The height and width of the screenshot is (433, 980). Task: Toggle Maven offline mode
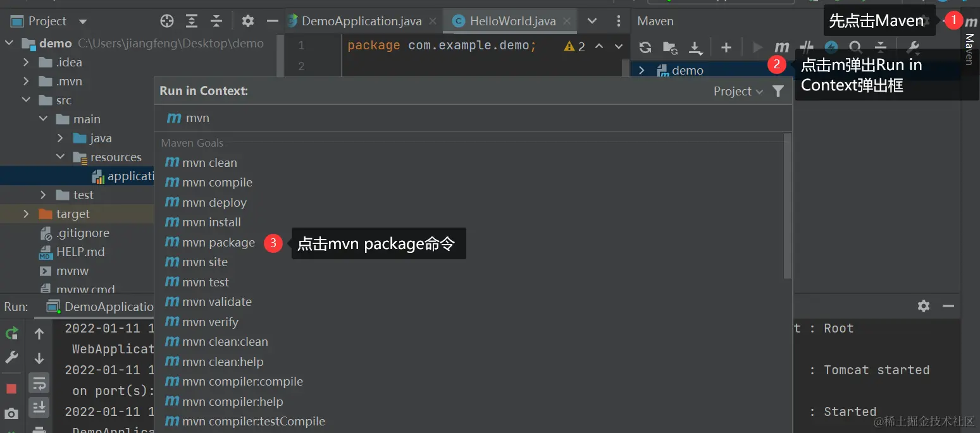(x=807, y=47)
